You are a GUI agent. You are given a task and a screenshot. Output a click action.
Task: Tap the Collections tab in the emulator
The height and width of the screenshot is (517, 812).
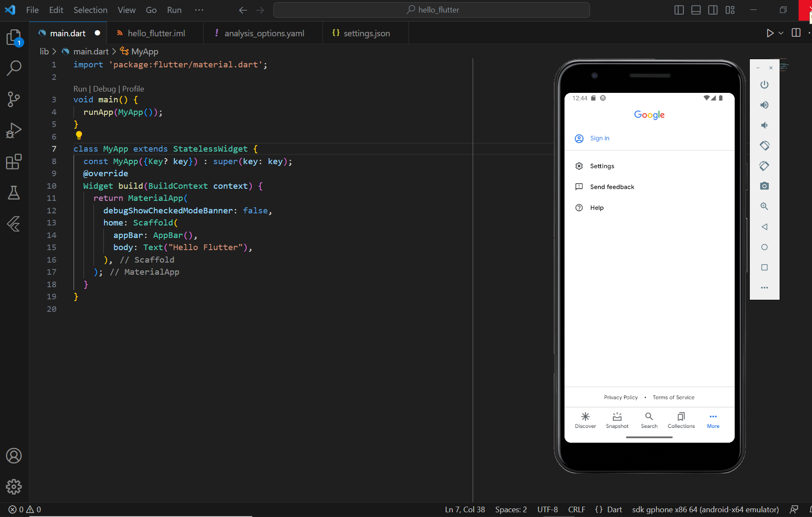[681, 420]
